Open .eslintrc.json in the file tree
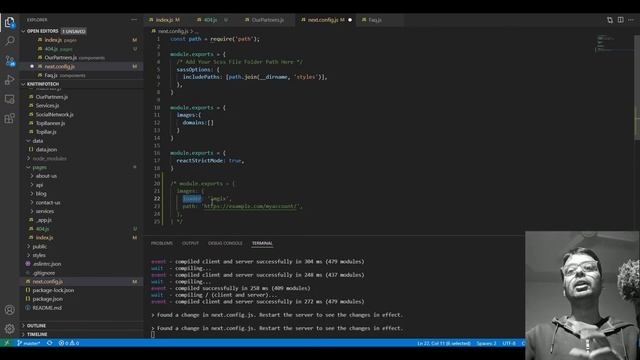 pos(82,264)
